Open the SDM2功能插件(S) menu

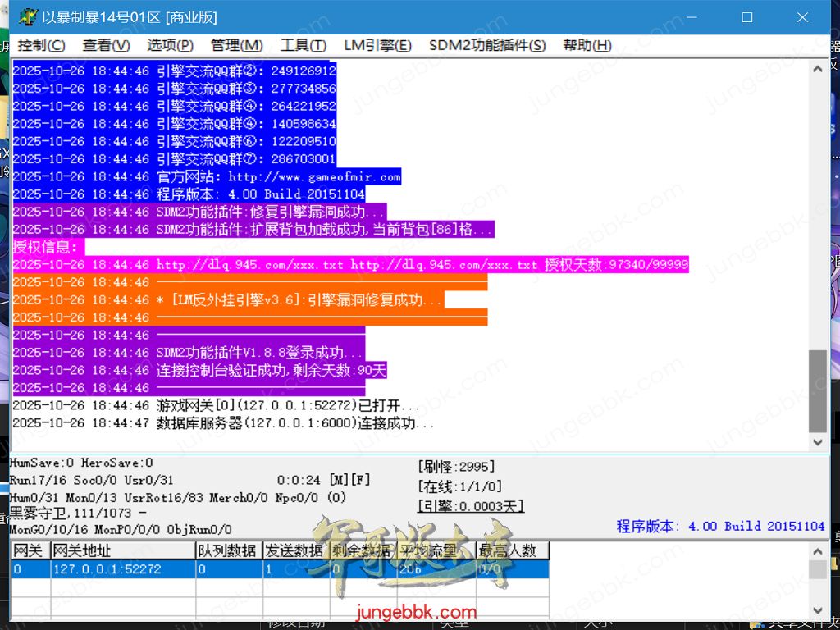point(486,46)
